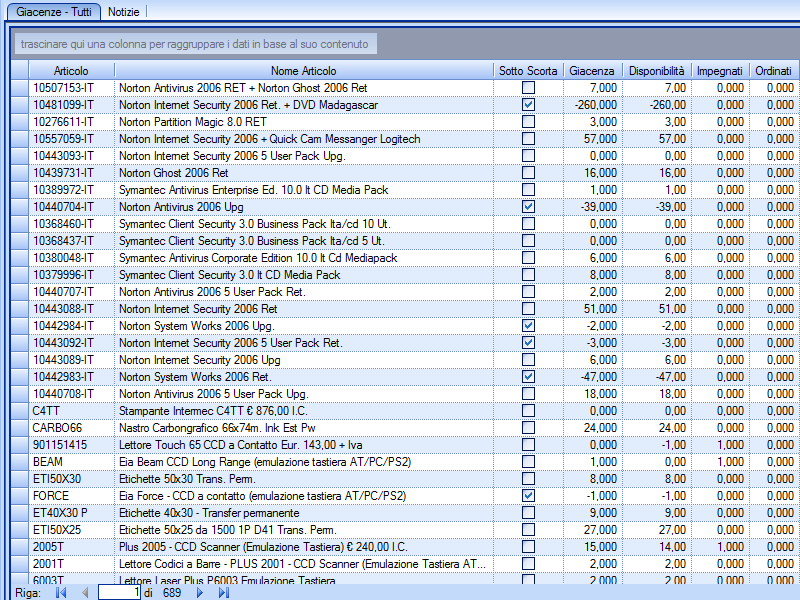This screenshot has height=600, width=800.
Task: Switch to the Notizie tab
Action: 123,12
